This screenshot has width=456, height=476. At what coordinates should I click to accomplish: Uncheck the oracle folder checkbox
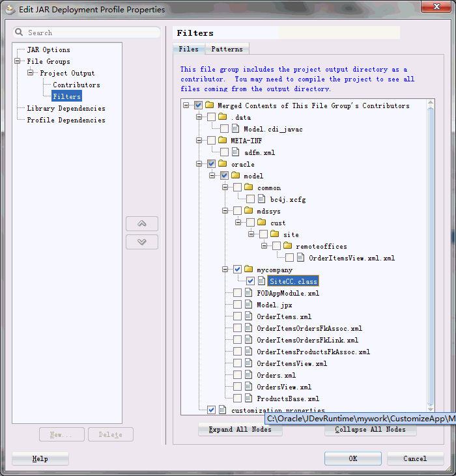[212, 164]
